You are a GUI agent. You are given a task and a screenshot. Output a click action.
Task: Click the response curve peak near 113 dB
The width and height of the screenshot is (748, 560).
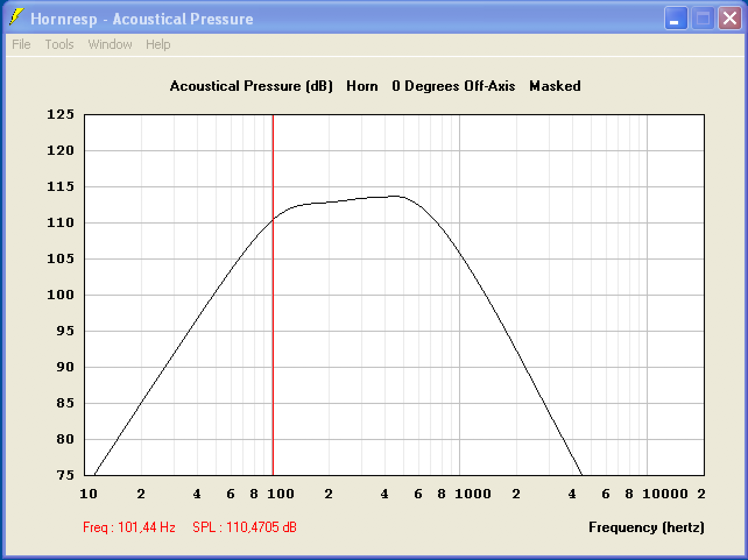tap(396, 196)
